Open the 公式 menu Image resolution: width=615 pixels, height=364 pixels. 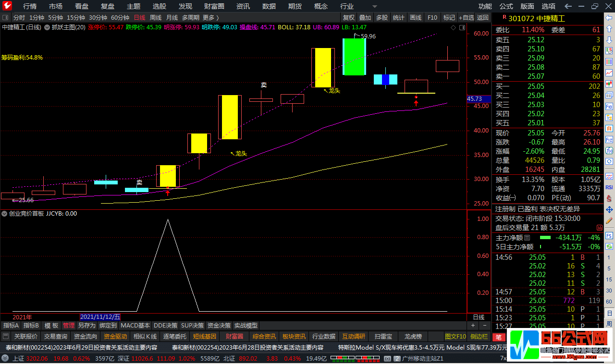506,6
